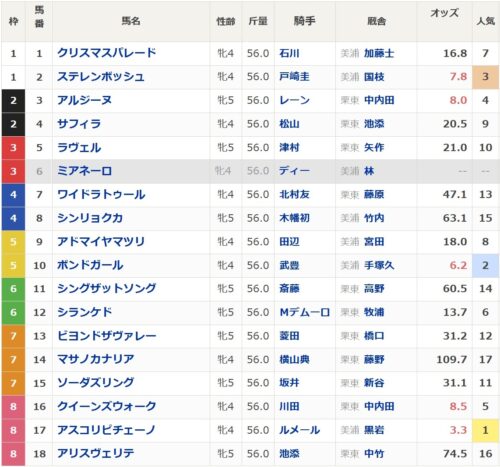The height and width of the screenshot is (467, 500).
Task: Open stable 中内田 for アルジーヌ
Action: (379, 100)
